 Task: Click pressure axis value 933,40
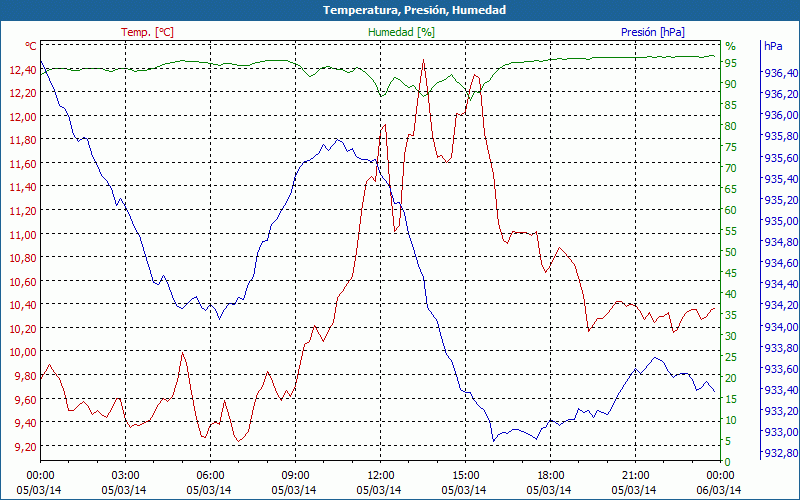(780, 390)
